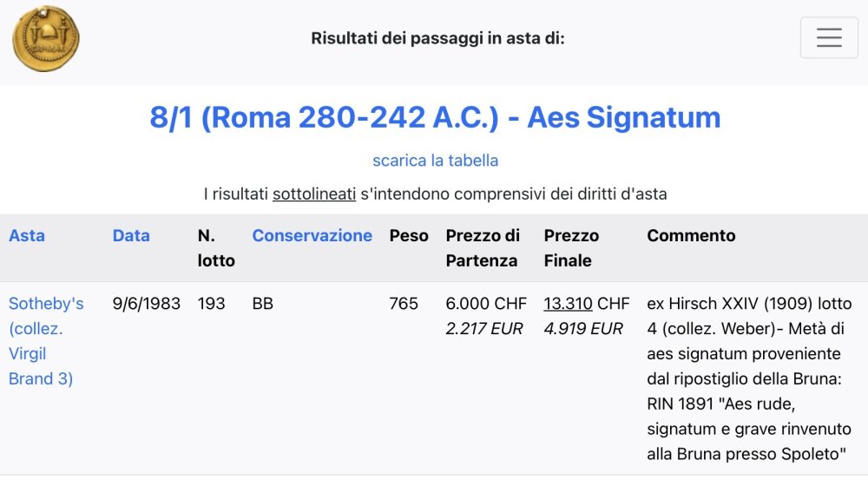868x493 pixels.
Task: Open the hamburger navigation menu
Action: [829, 38]
